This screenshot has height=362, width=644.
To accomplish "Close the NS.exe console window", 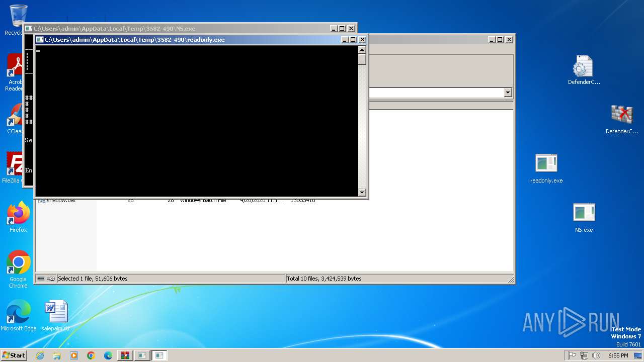I will tap(351, 29).
